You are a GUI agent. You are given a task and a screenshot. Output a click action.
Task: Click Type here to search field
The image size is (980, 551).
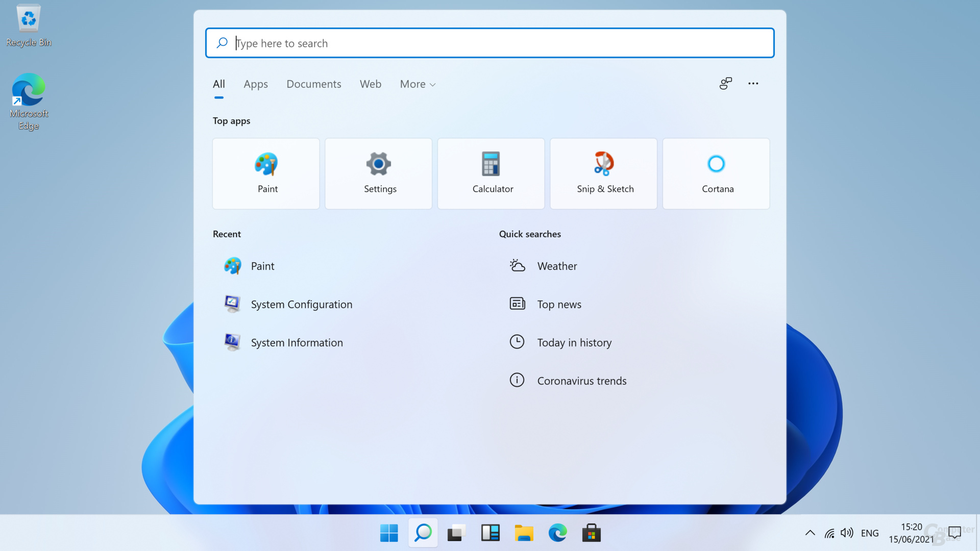coord(490,43)
